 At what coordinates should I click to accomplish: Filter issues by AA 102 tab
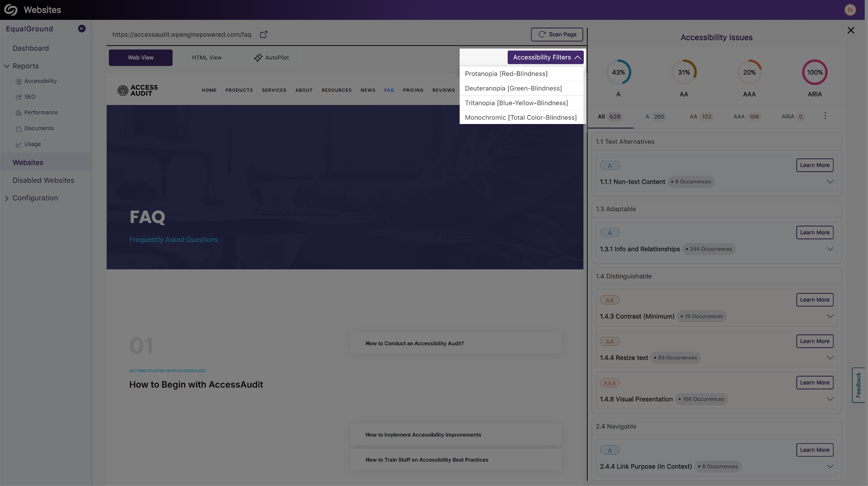pyautogui.click(x=701, y=117)
